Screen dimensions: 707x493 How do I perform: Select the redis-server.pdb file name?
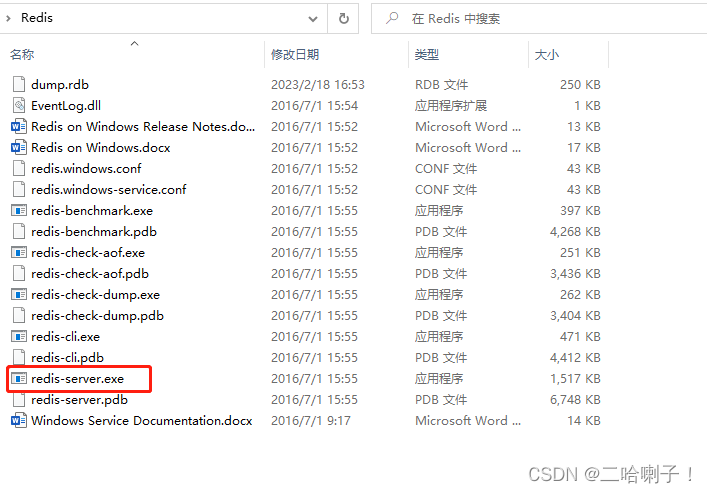79,400
